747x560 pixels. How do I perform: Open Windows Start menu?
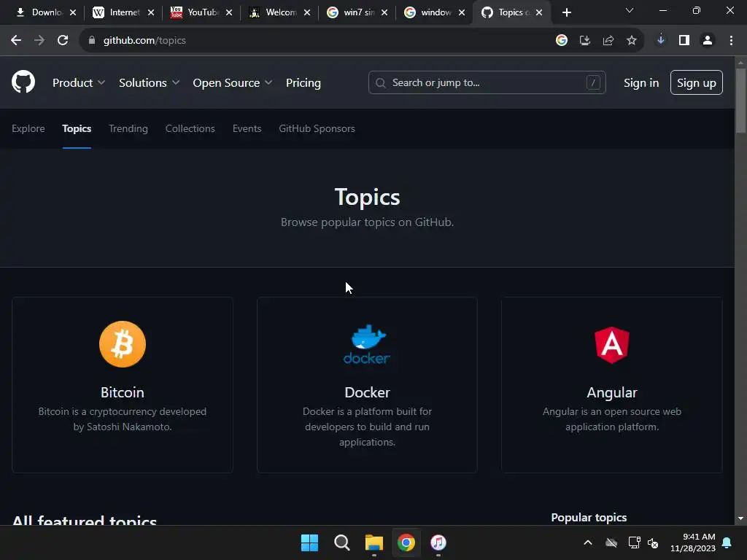tap(309, 542)
